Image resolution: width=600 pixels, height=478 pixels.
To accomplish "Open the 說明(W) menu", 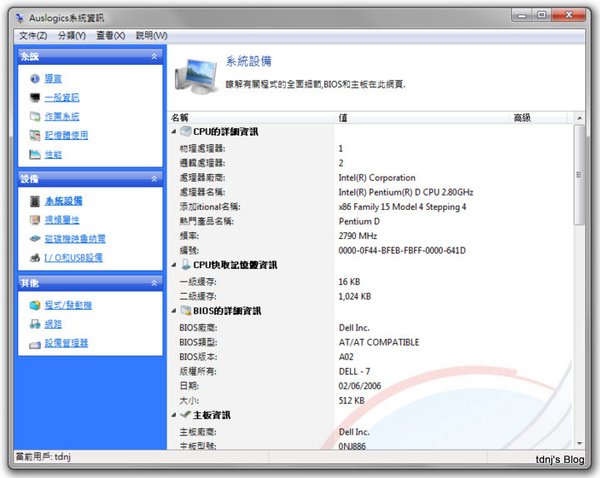I will pyautogui.click(x=152, y=36).
